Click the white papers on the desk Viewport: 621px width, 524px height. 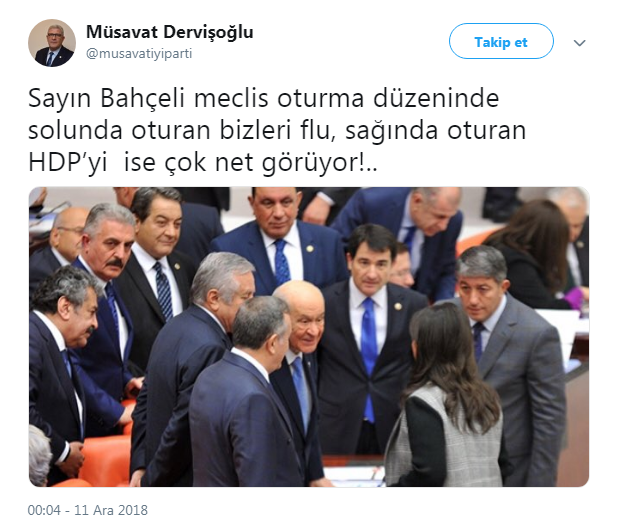[354, 475]
